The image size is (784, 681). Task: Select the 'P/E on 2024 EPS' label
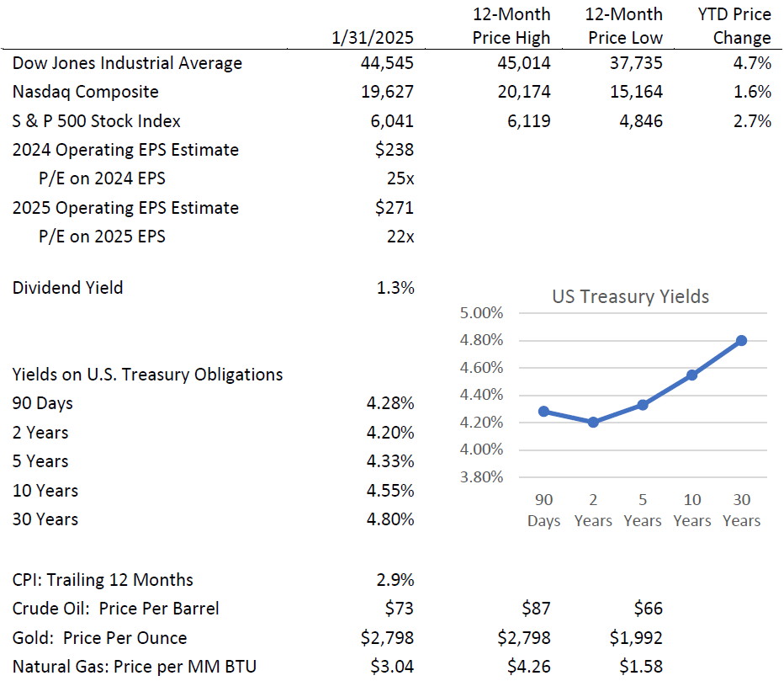(102, 178)
